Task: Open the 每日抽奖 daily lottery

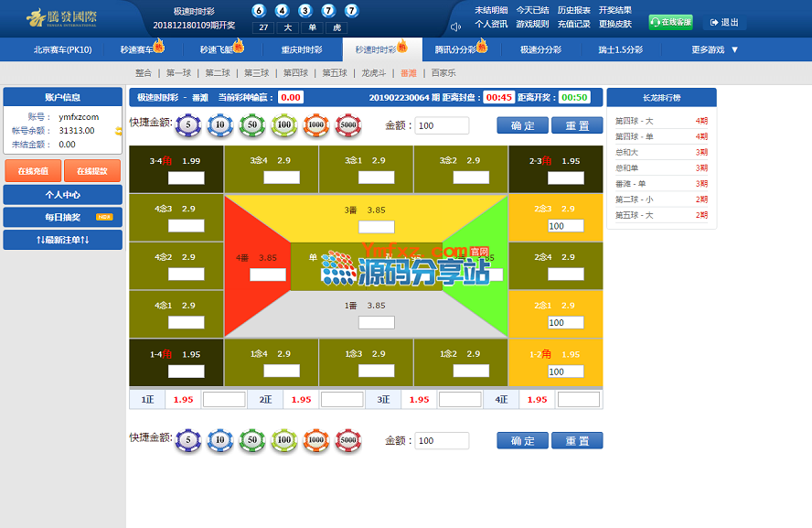Action: pyautogui.click(x=62, y=217)
